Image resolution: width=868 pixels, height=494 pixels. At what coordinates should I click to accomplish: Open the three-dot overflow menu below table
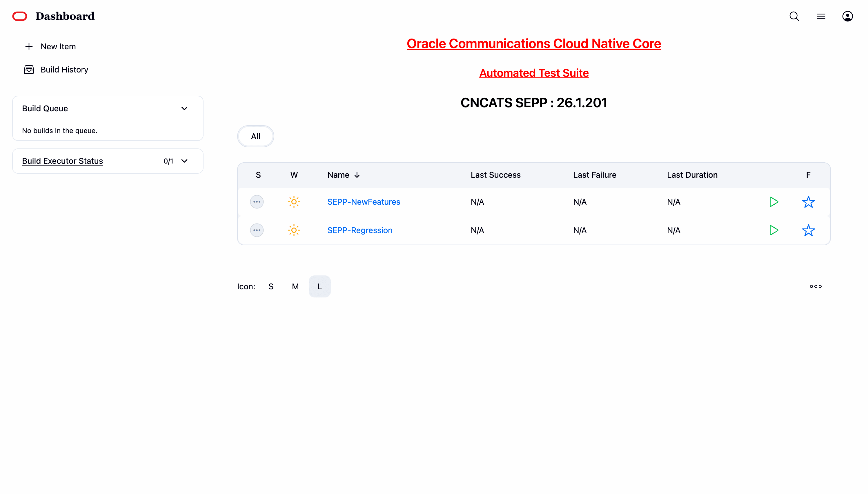click(816, 286)
